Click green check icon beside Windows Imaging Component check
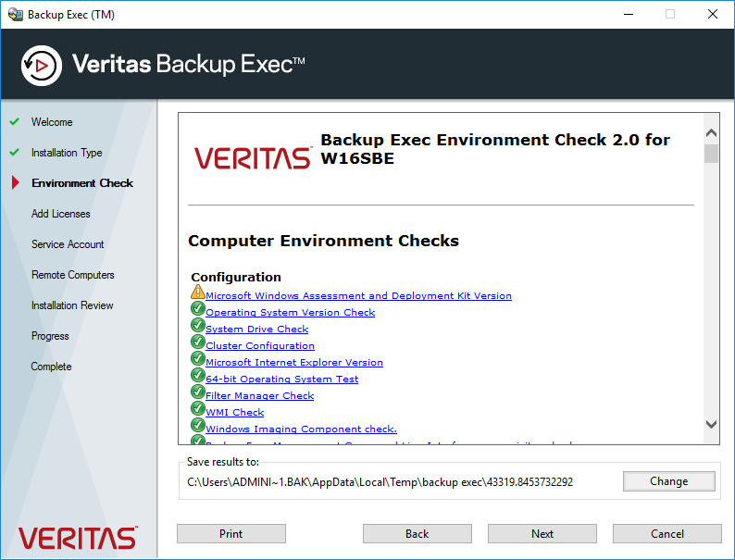 (x=198, y=425)
